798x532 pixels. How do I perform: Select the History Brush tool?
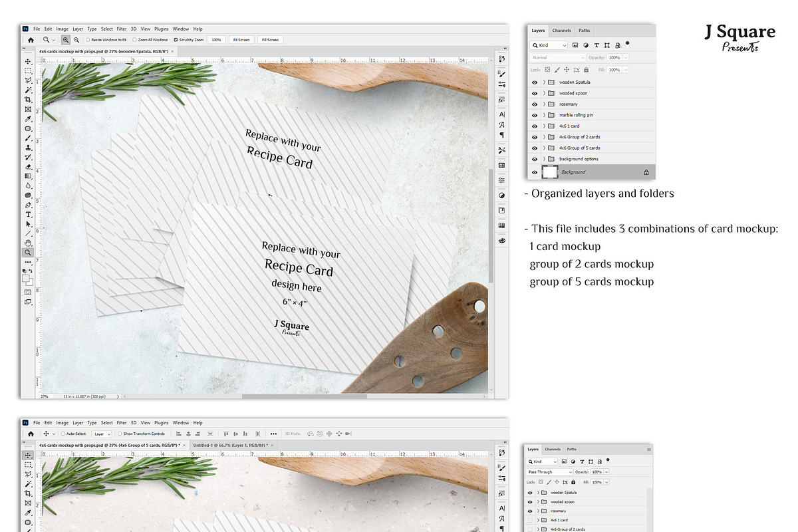(x=29, y=157)
